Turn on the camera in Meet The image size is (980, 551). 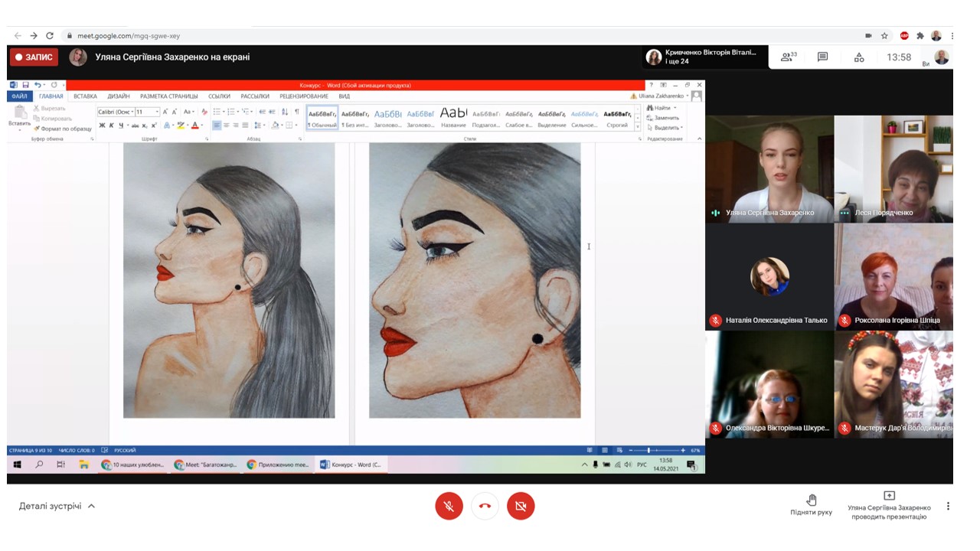pos(521,507)
